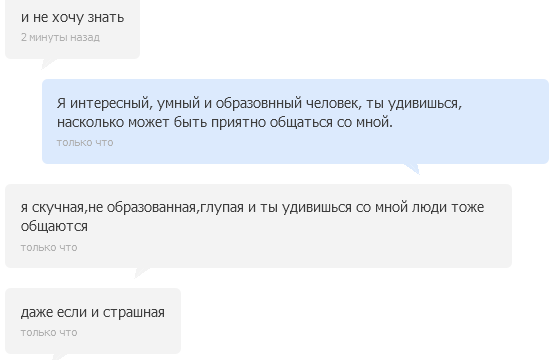Viewport: 557px width, 360px height.
Task: Click the word "общаются" in gray bubble
Action: 54,226
